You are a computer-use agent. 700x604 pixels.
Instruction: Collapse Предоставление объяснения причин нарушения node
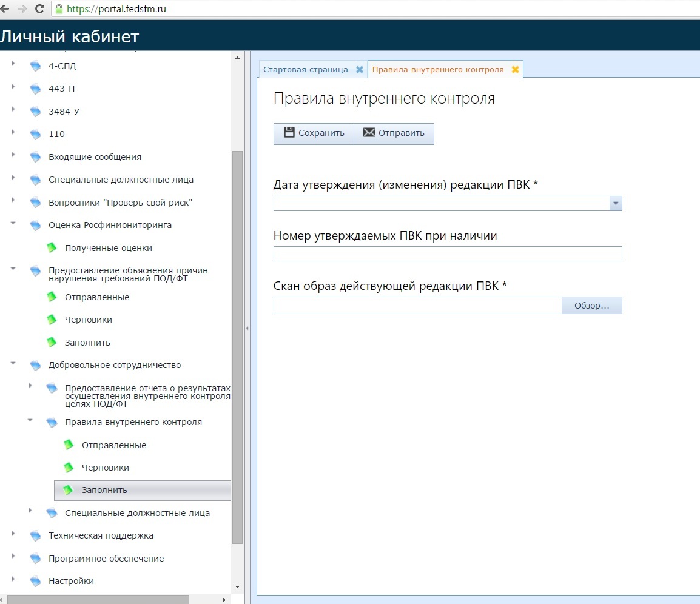[13, 269]
